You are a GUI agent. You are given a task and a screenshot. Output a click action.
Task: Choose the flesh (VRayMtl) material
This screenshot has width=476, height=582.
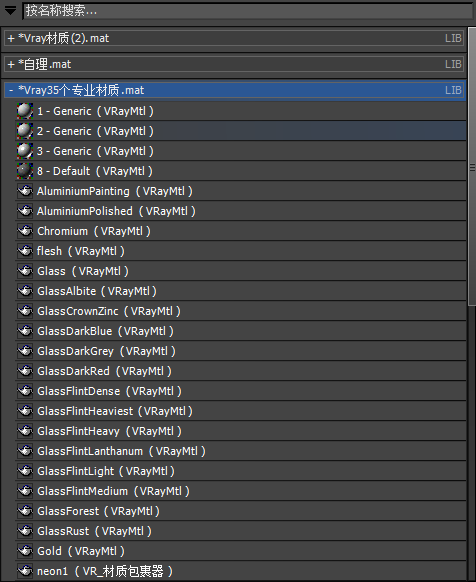click(x=241, y=251)
